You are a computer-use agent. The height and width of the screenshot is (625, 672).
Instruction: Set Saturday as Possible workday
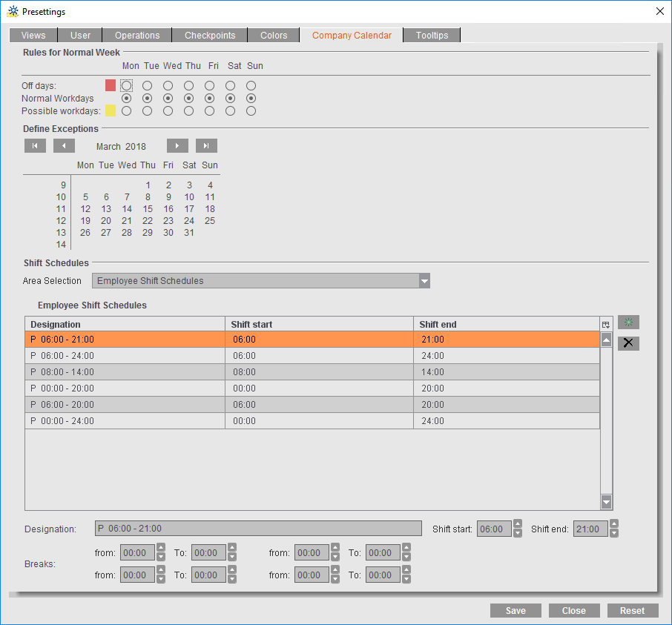tap(230, 111)
